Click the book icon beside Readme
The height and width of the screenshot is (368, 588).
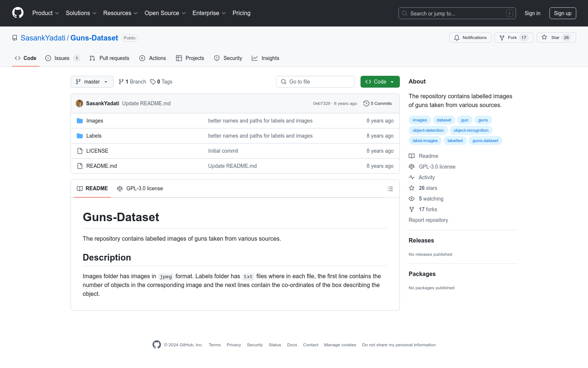point(412,156)
